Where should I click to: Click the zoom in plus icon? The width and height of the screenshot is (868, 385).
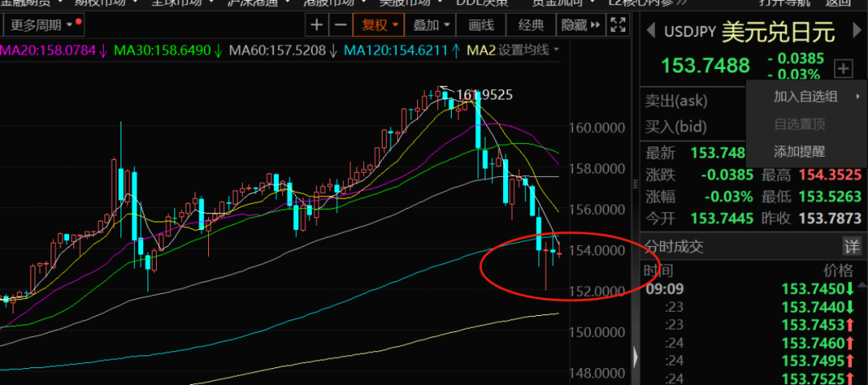click(x=317, y=26)
